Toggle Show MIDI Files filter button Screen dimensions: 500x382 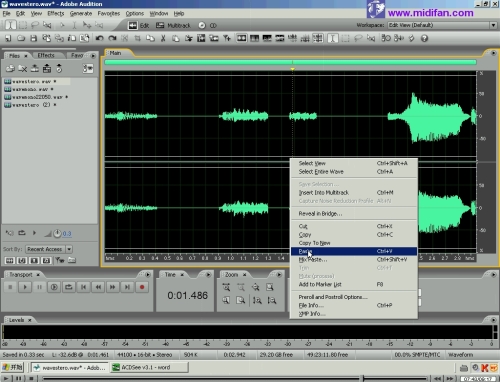tap(47, 260)
